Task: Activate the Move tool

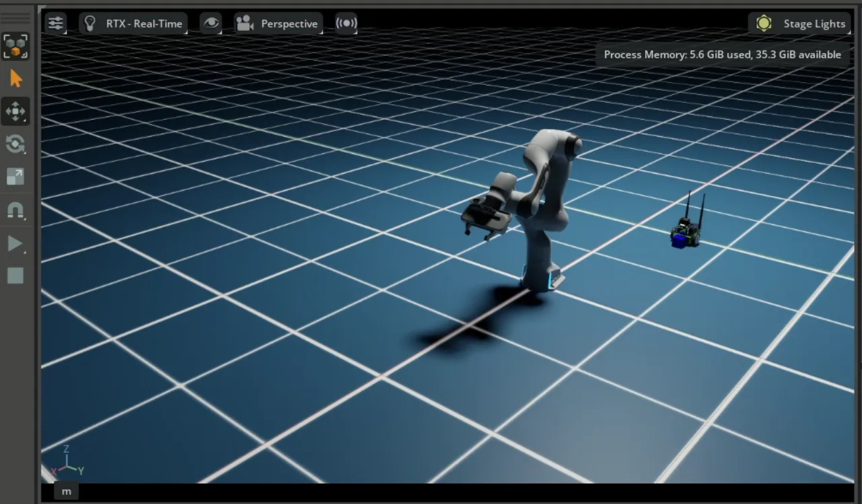Action: click(x=15, y=111)
